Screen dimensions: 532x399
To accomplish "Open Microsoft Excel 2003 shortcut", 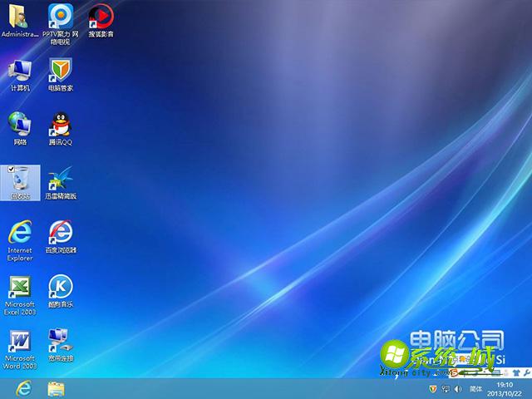I will coord(20,294).
